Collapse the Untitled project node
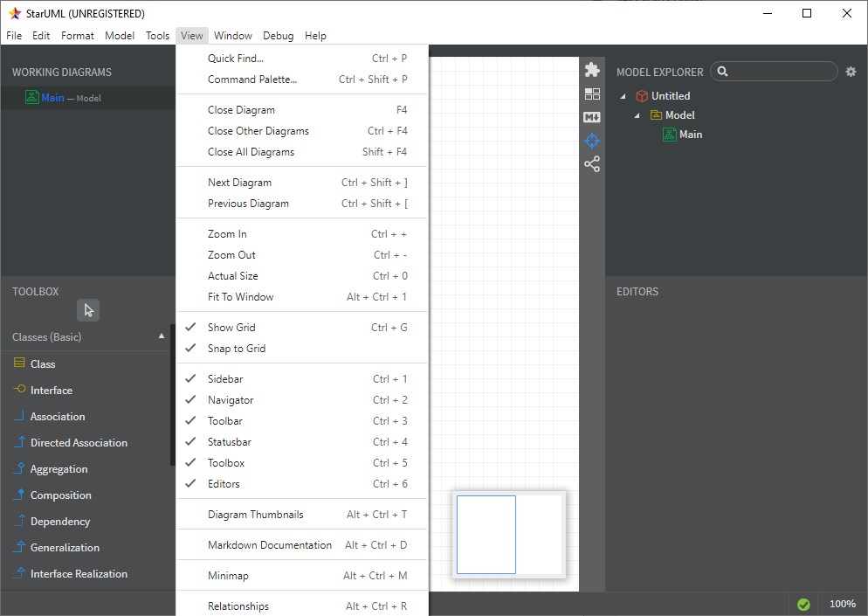 click(623, 96)
